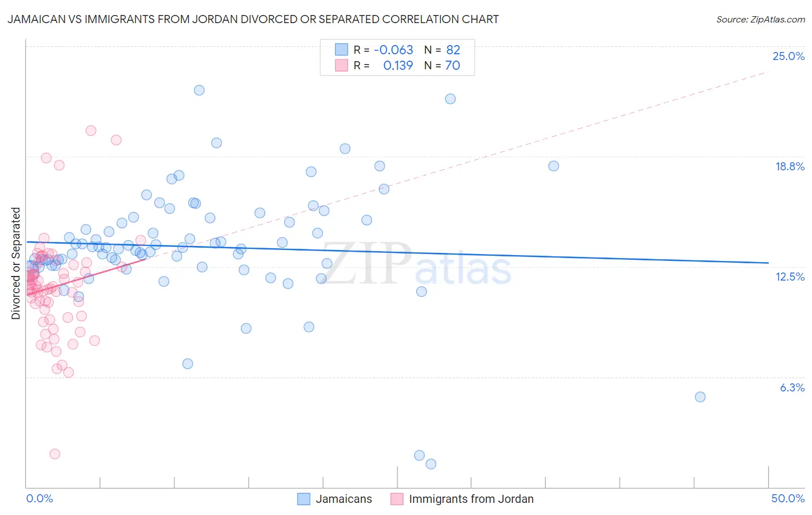Click the 12.5% y-axis label

click(789, 277)
